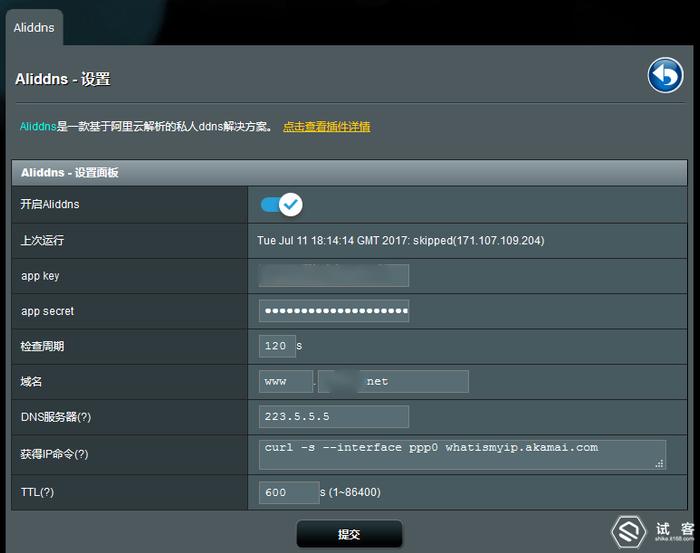Click the Aliddns - 设置 page title
Screen dimensions: 700x553
[x=63, y=79]
